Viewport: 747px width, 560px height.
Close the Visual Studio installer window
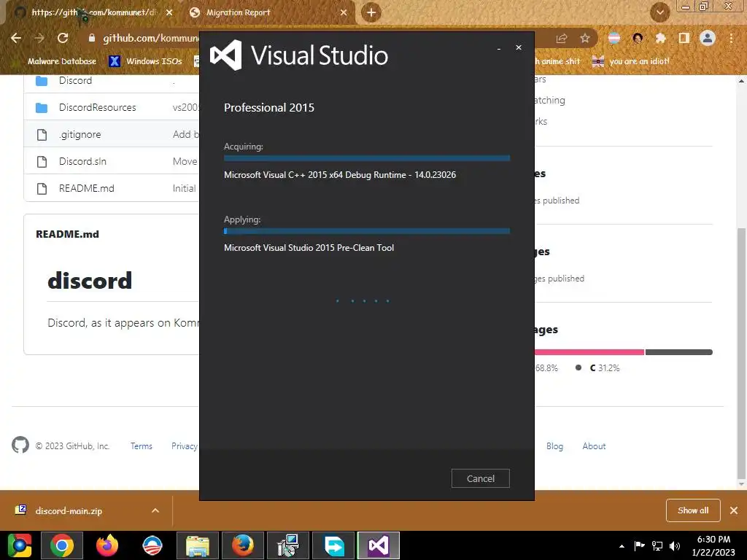coord(519,47)
